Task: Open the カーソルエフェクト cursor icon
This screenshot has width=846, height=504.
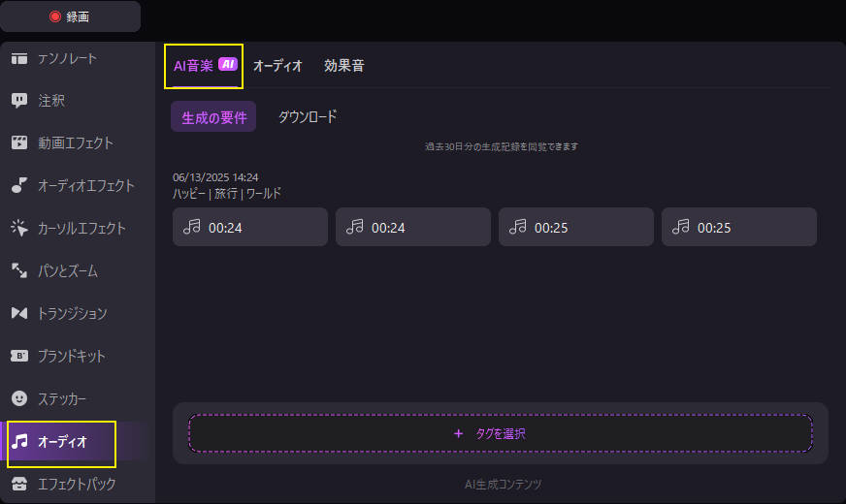Action: coord(19,228)
